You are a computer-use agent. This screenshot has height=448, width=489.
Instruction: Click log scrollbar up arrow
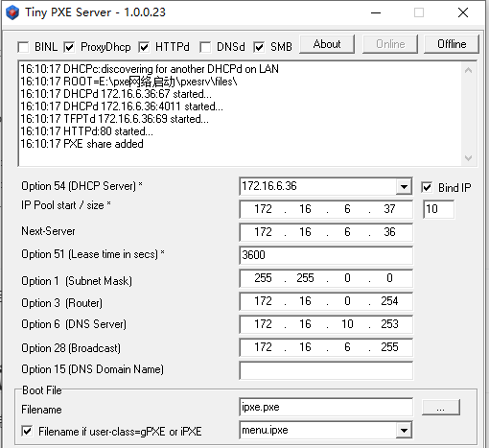pos(469,70)
